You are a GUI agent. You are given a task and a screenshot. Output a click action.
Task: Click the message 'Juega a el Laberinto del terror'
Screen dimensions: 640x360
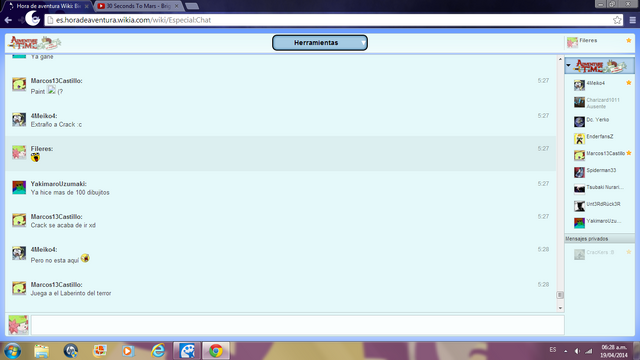tap(71, 293)
